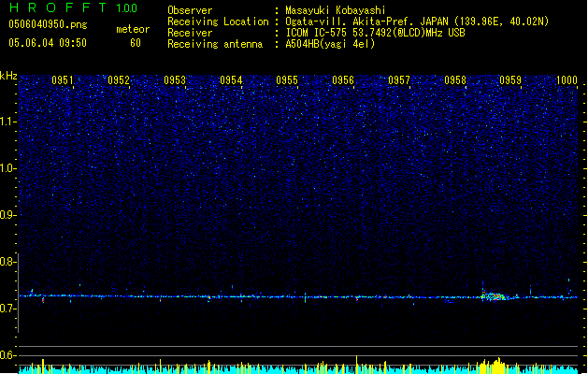The width and height of the screenshot is (588, 374).
Task: Click the 'Receiving antenna' field label
Action: (x=215, y=44)
